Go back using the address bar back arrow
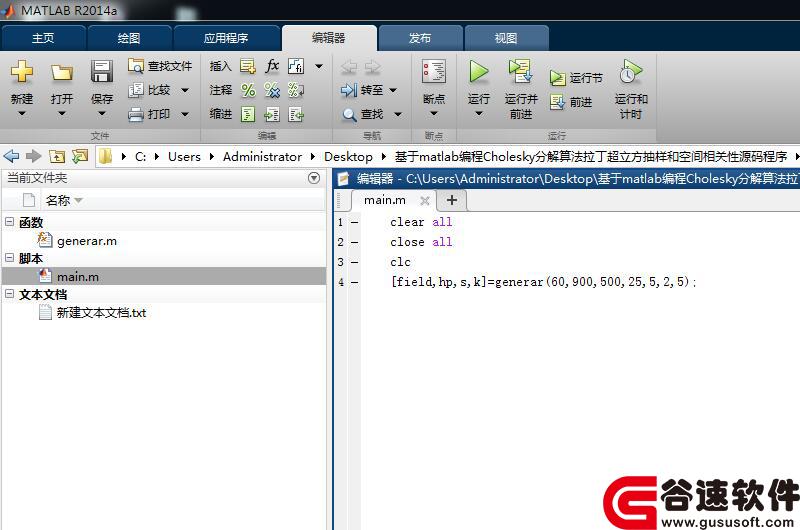800x530 pixels. pos(12,156)
